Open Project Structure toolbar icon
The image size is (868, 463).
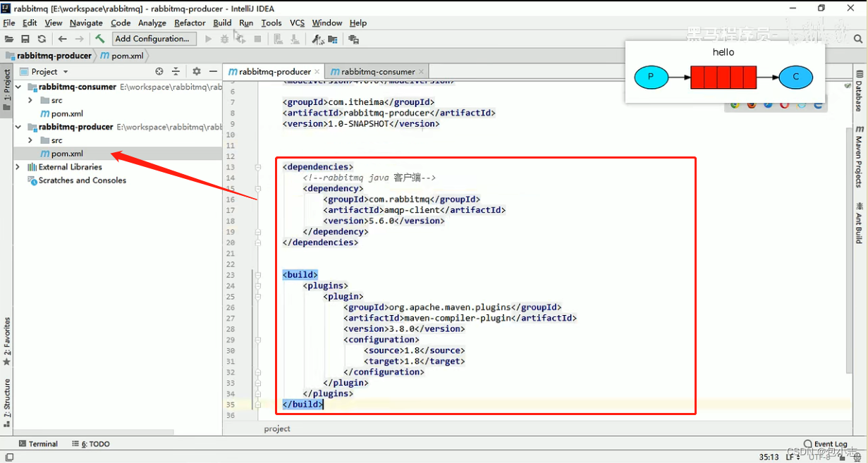(332, 39)
